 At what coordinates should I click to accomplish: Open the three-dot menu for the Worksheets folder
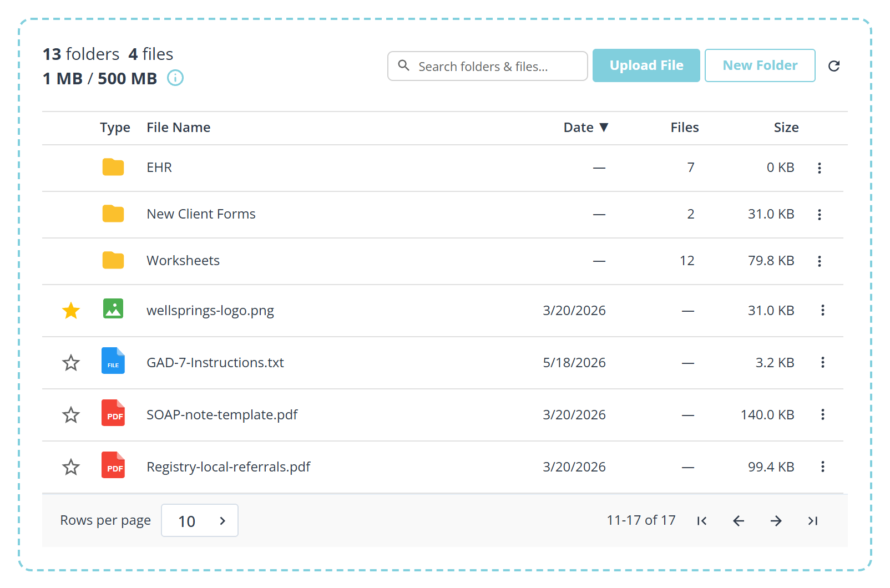point(820,261)
